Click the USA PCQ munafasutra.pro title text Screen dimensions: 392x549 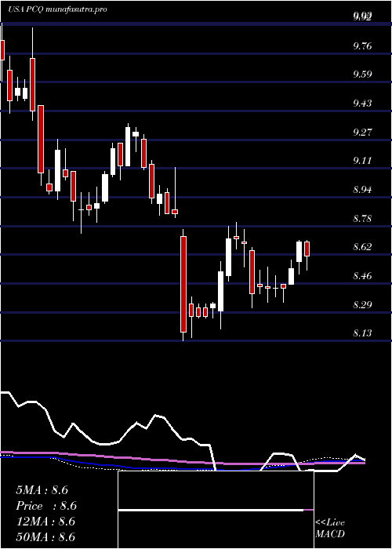tap(57, 9)
